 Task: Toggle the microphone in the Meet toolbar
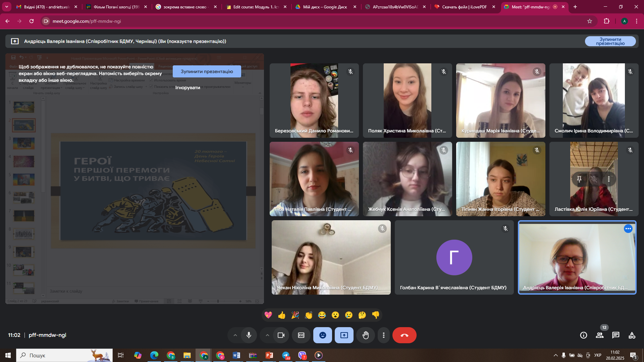click(x=249, y=335)
